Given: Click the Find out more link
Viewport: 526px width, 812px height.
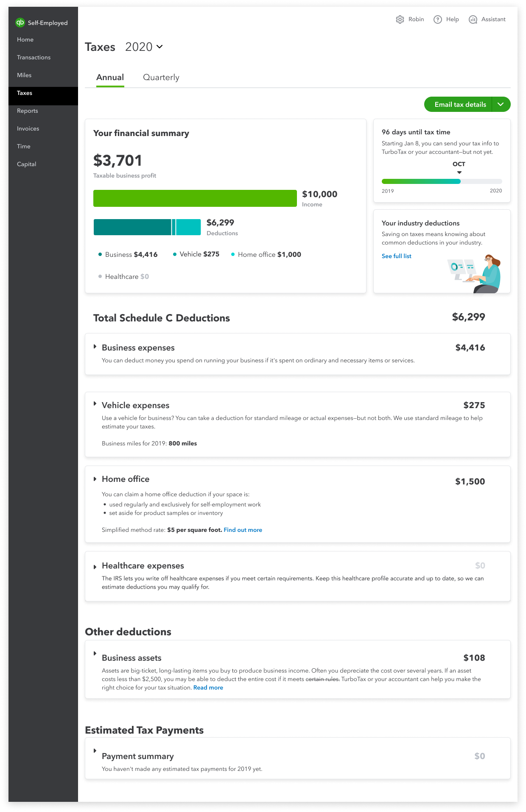Looking at the screenshot, I should tap(243, 530).
